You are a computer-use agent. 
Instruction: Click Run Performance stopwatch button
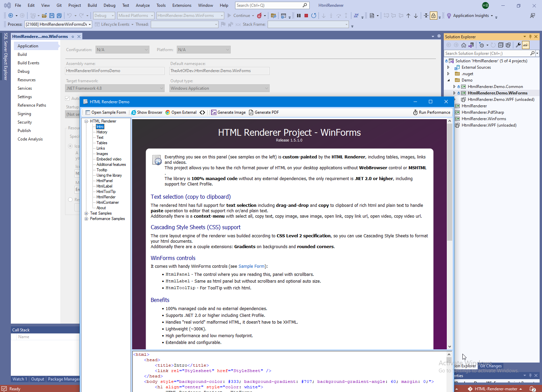pyautogui.click(x=432, y=112)
